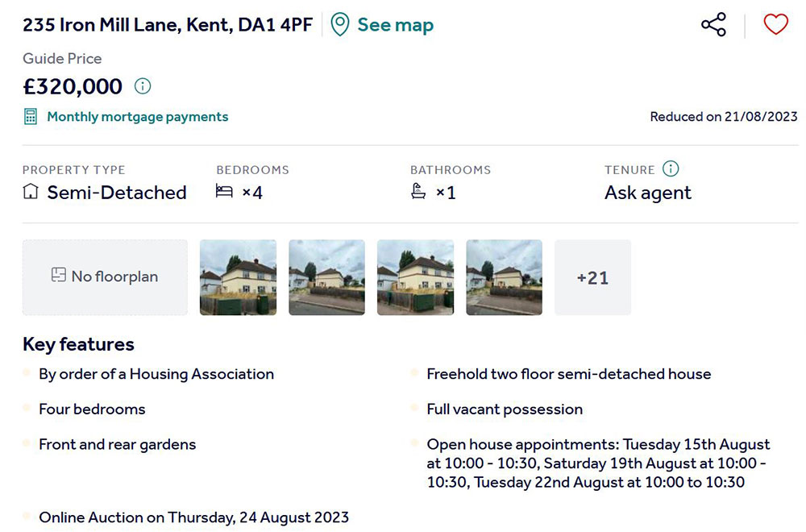The image size is (806, 532).
Task: Click the map pin icon
Action: (340, 25)
